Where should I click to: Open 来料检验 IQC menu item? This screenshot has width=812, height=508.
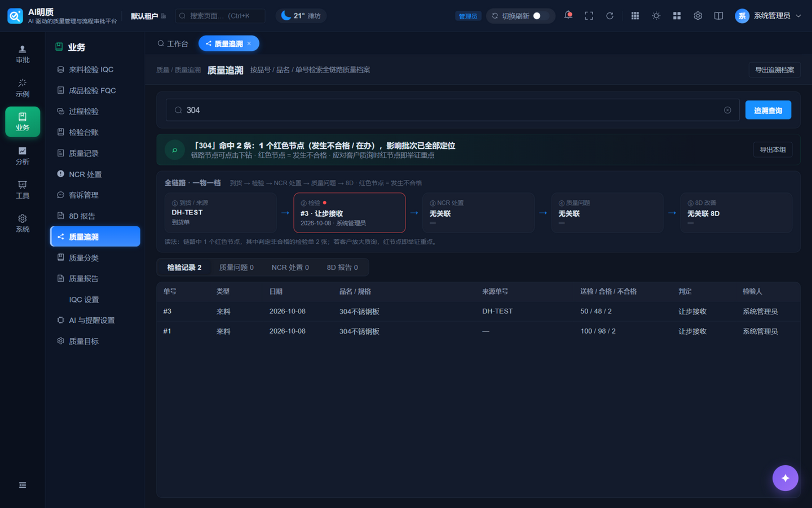[95, 69]
